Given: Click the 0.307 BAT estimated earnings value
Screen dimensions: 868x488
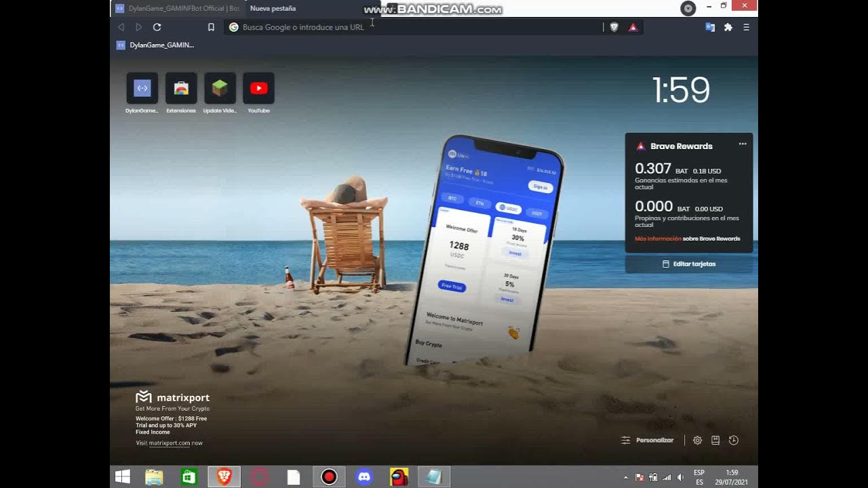Looking at the screenshot, I should pos(653,169).
